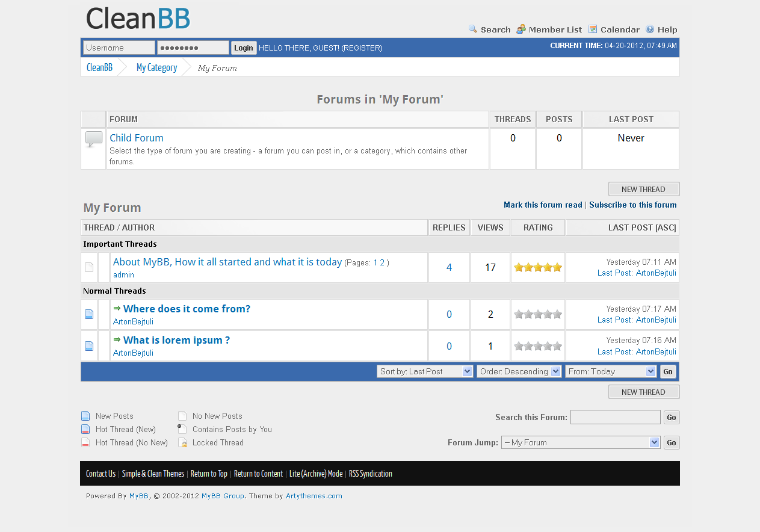Open 'Subscribe to this forum' link
The width and height of the screenshot is (760, 532).
632,205
